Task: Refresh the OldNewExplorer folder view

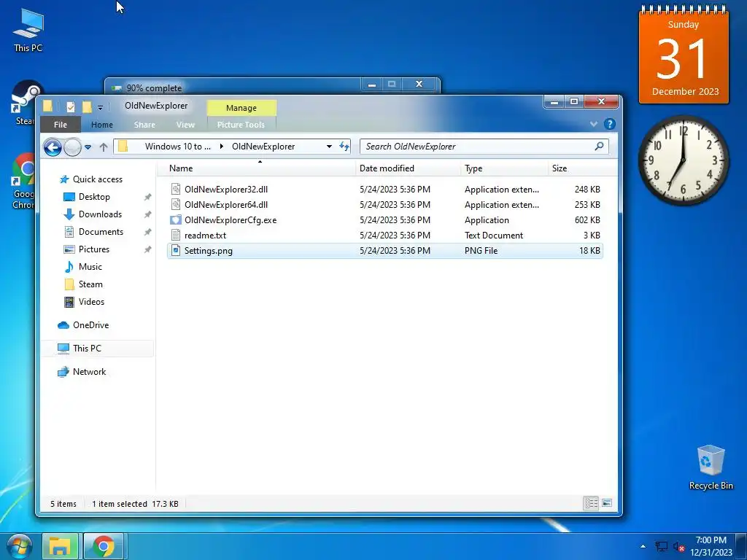Action: click(344, 147)
